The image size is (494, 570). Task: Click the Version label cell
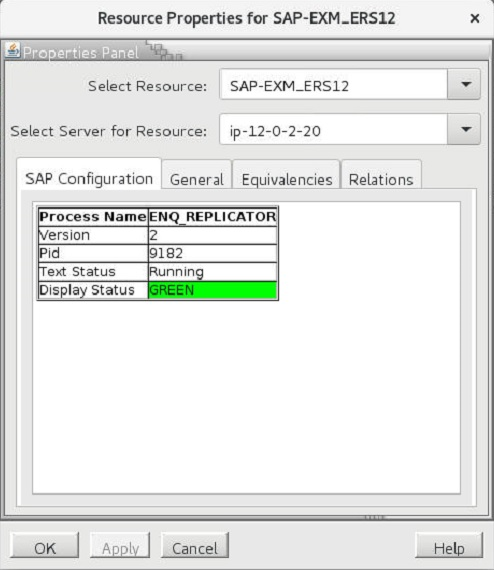(93, 235)
